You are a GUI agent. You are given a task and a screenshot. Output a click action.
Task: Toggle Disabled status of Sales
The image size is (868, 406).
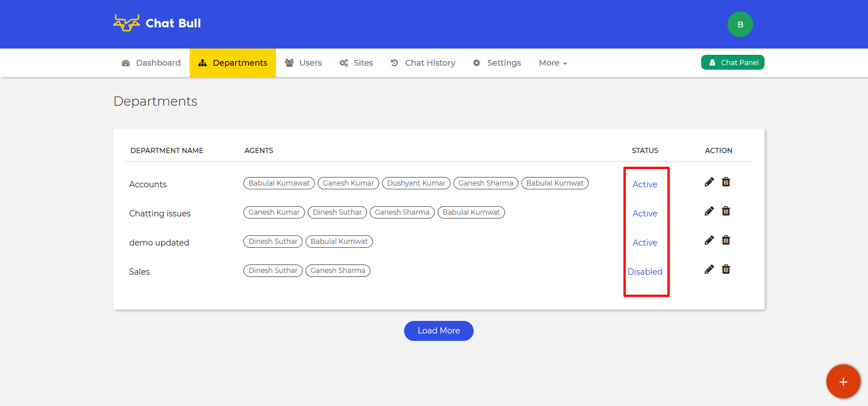(x=645, y=272)
